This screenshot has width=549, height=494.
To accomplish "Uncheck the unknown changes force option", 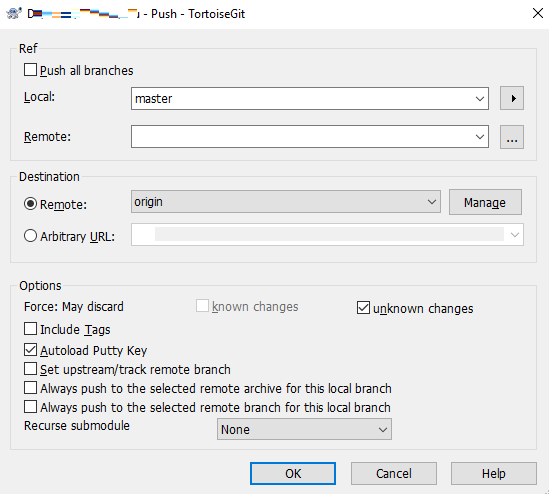I will 363,308.
